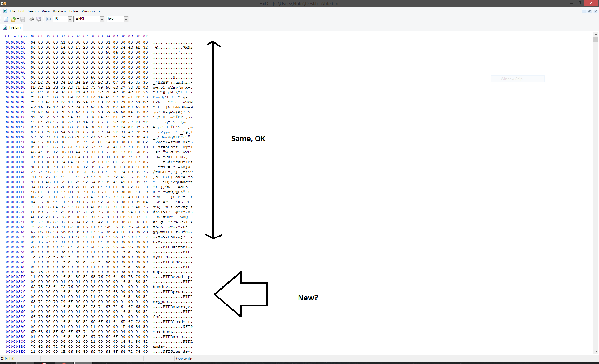Click 'FTPRstorage' in the decoded text column
This screenshot has height=364, width=599.
(177, 307)
